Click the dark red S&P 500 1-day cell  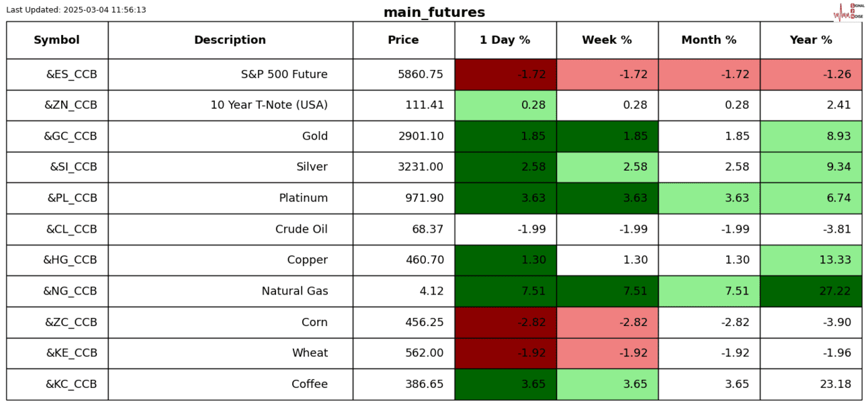(x=505, y=75)
